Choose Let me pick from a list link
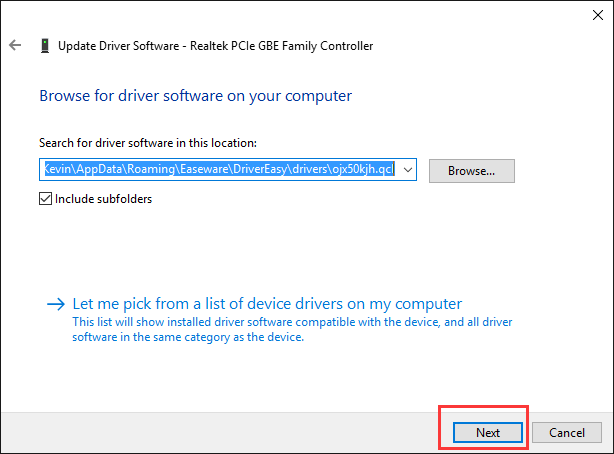Viewport: 614px width, 454px height. pyautogui.click(x=267, y=304)
